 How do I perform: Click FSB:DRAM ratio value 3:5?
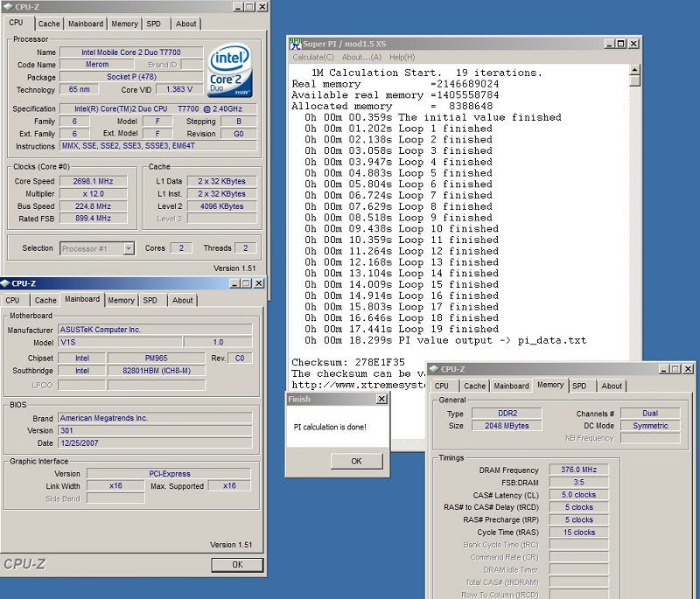pyautogui.click(x=578, y=482)
